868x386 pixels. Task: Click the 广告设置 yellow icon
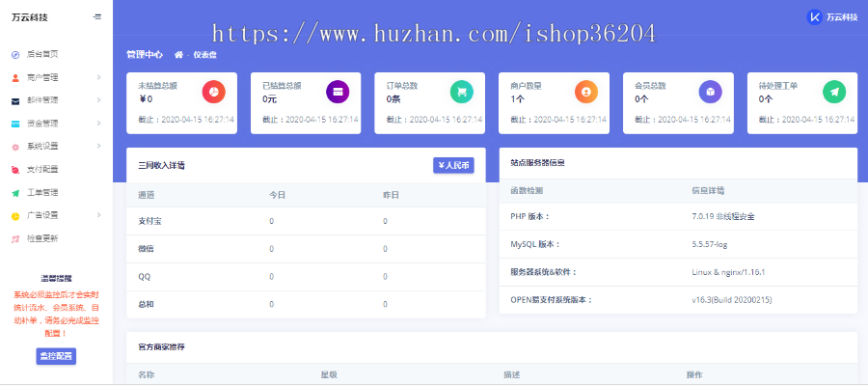click(15, 215)
